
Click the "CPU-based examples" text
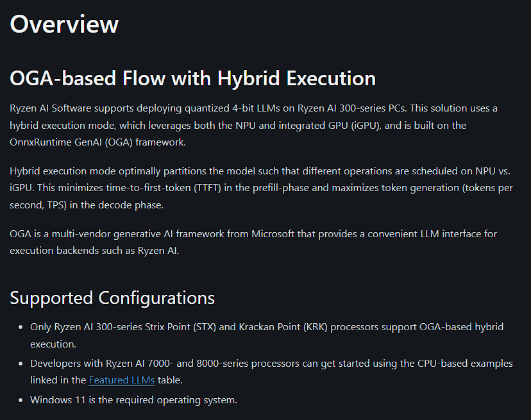pos(466,364)
